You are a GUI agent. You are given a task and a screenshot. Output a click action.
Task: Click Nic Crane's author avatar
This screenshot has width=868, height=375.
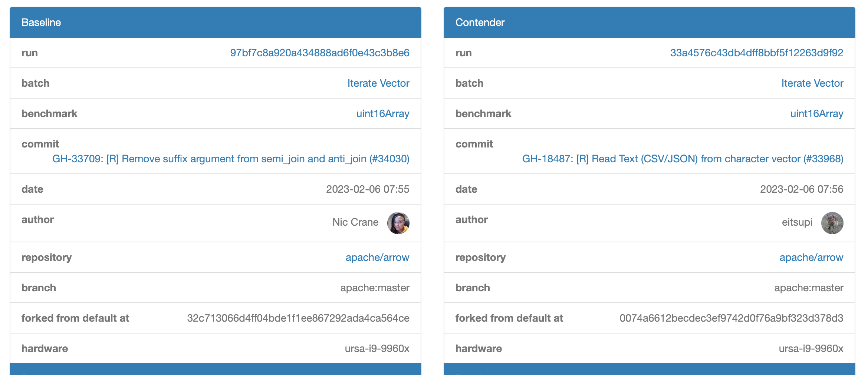(398, 222)
